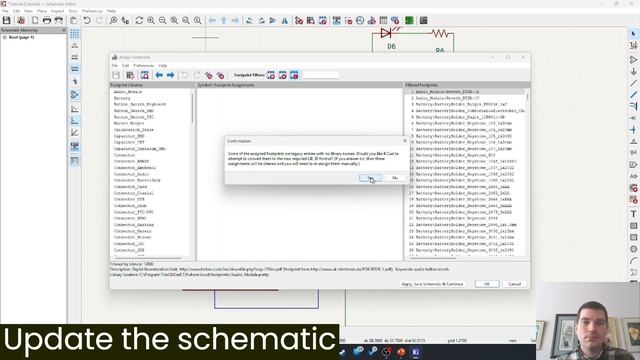Click Find icon in Schematic Editor toolbar
This screenshot has height=360, width=640.
(x=113, y=20)
